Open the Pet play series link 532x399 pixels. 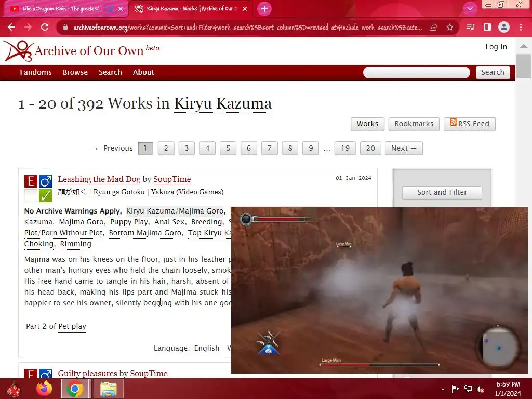72,326
